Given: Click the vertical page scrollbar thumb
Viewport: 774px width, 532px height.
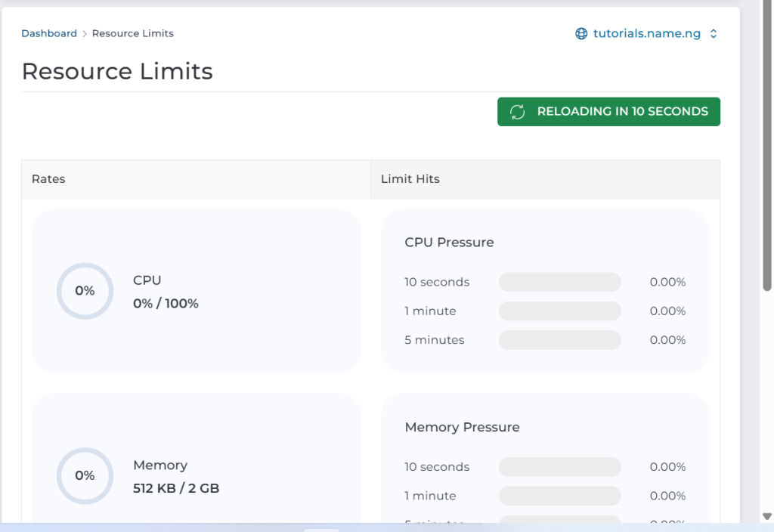Looking at the screenshot, I should 767,151.
